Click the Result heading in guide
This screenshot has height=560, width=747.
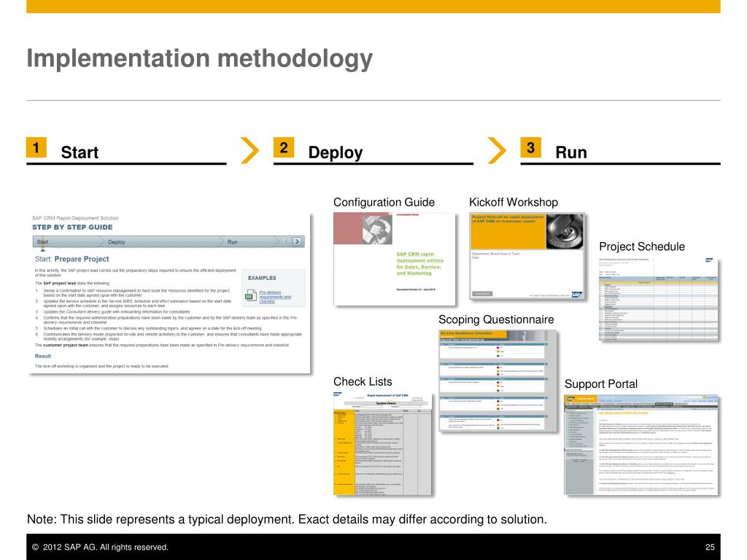43,356
